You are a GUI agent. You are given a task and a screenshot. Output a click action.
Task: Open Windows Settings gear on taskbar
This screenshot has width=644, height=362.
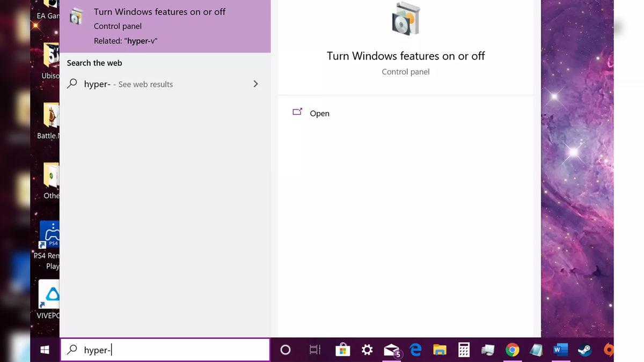367,350
